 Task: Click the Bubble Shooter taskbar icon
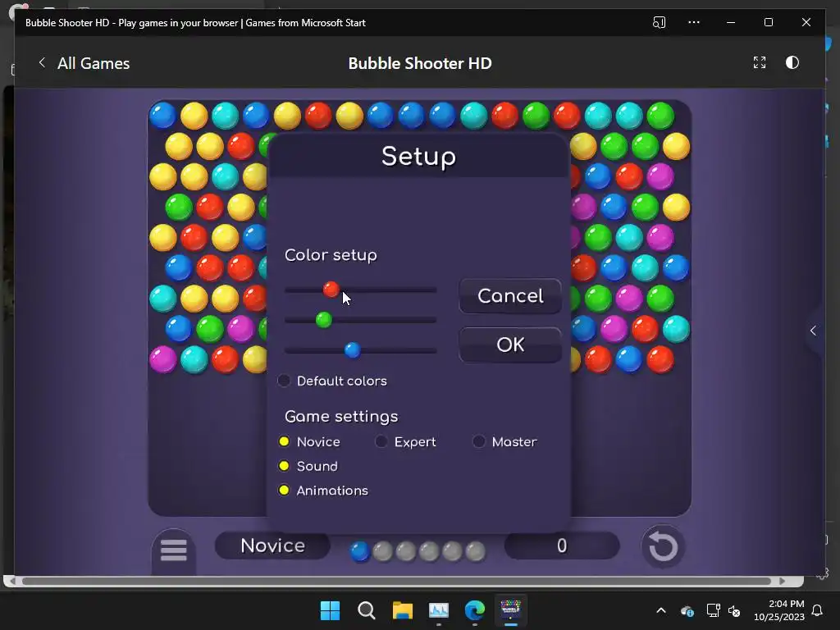[510, 610]
